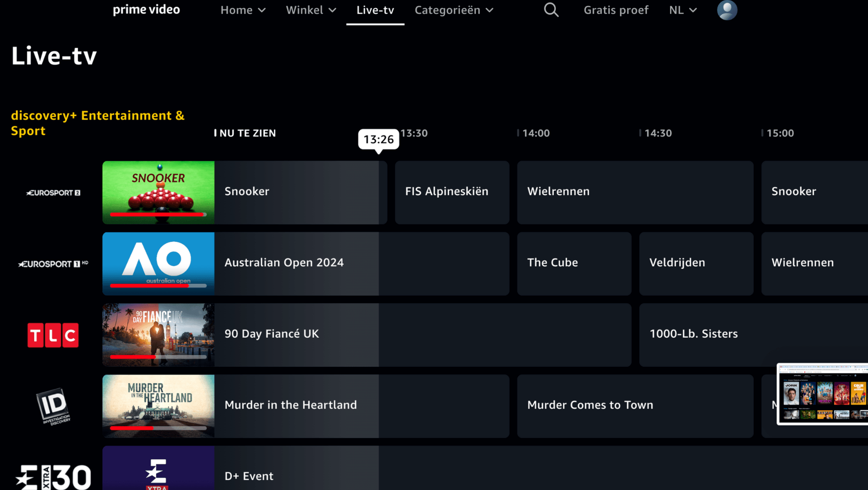868x490 pixels.
Task: Open the Murder Comes to Town program
Action: (x=635, y=406)
